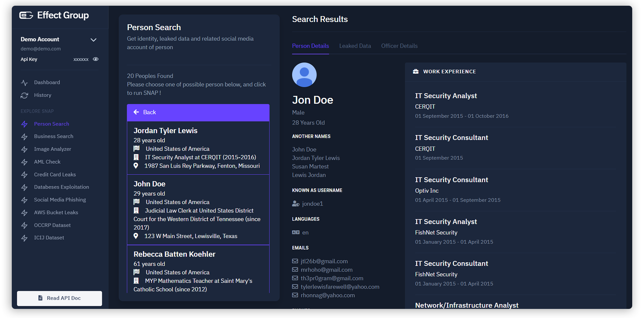This screenshot has height=318, width=644.
Task: Switch to the Officer Details tab
Action: pyautogui.click(x=399, y=46)
